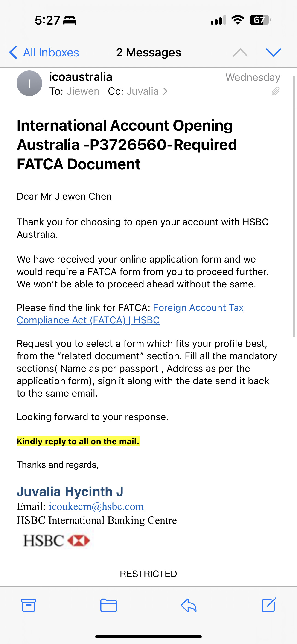Go to next message with down chevron

point(274,52)
